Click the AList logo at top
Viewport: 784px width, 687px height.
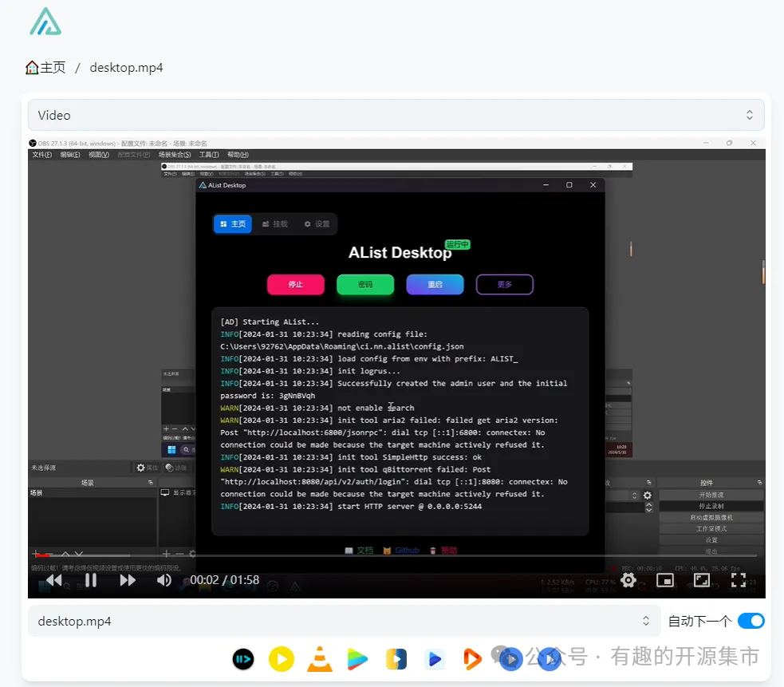coord(45,22)
